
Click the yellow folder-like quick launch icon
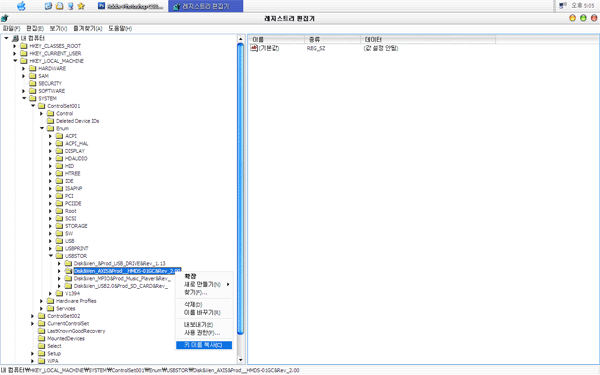point(59,6)
